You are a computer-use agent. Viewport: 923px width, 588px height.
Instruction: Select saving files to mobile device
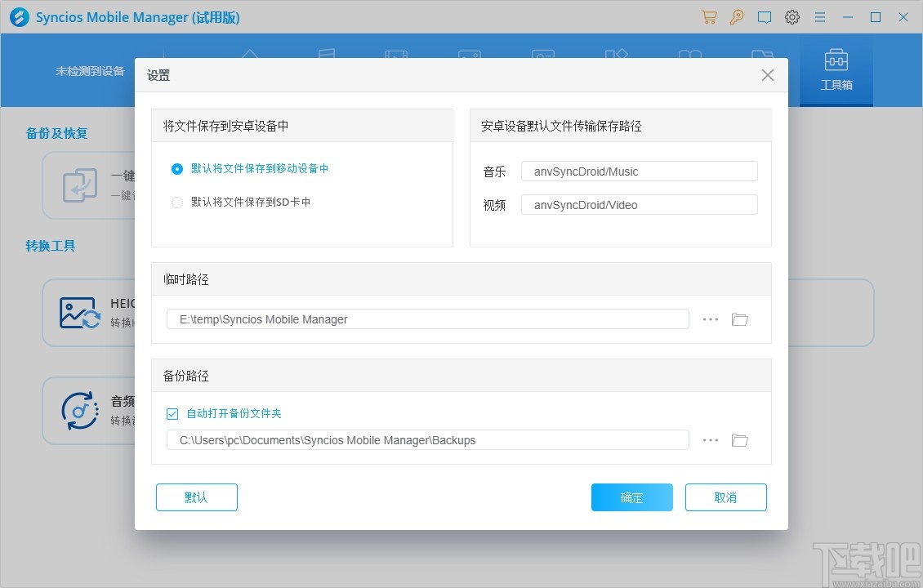(177, 169)
